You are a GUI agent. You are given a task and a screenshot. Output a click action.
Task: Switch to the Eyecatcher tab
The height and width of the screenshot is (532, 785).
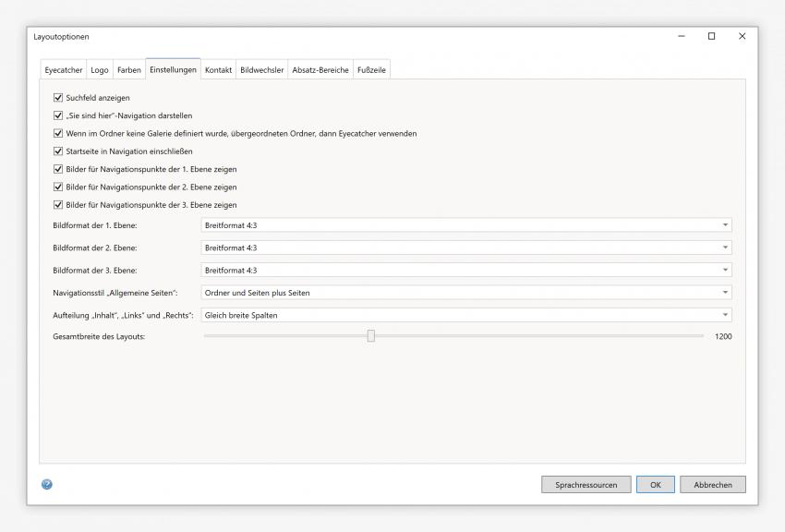coord(64,70)
